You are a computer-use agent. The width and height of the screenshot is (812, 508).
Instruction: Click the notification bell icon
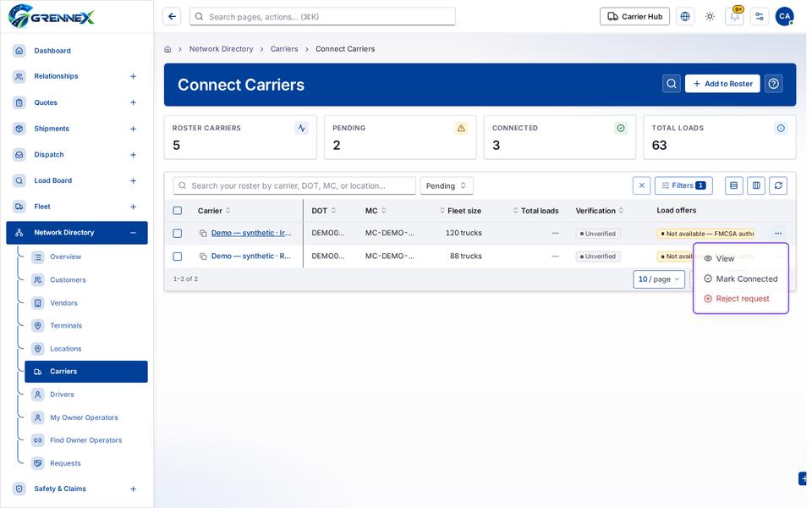pos(734,17)
